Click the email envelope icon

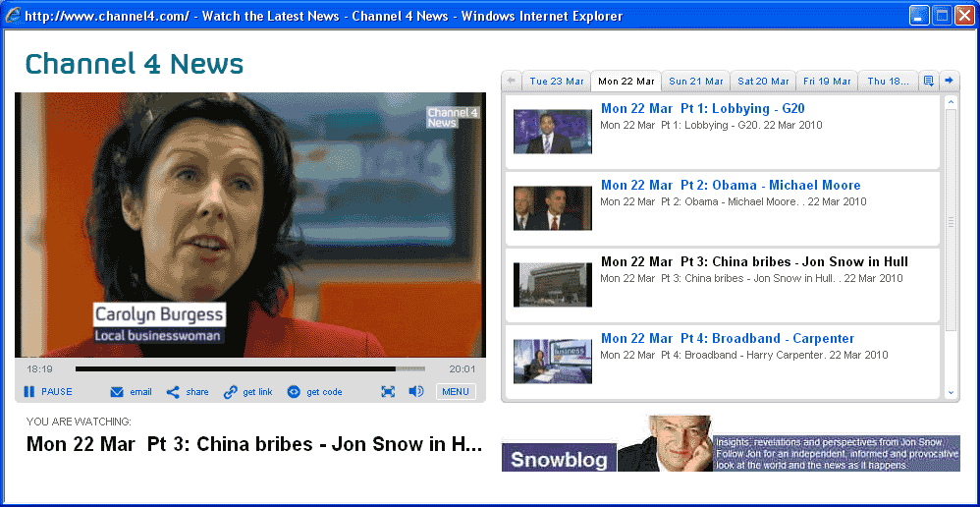point(117,392)
